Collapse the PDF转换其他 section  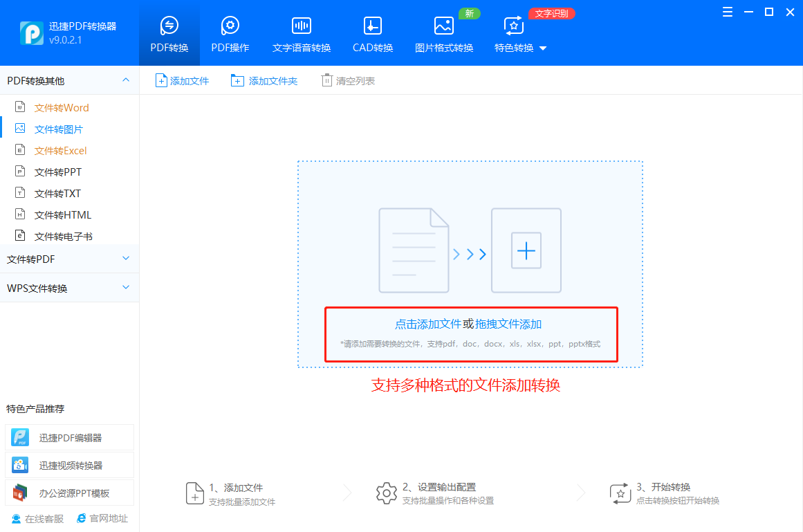click(126, 80)
